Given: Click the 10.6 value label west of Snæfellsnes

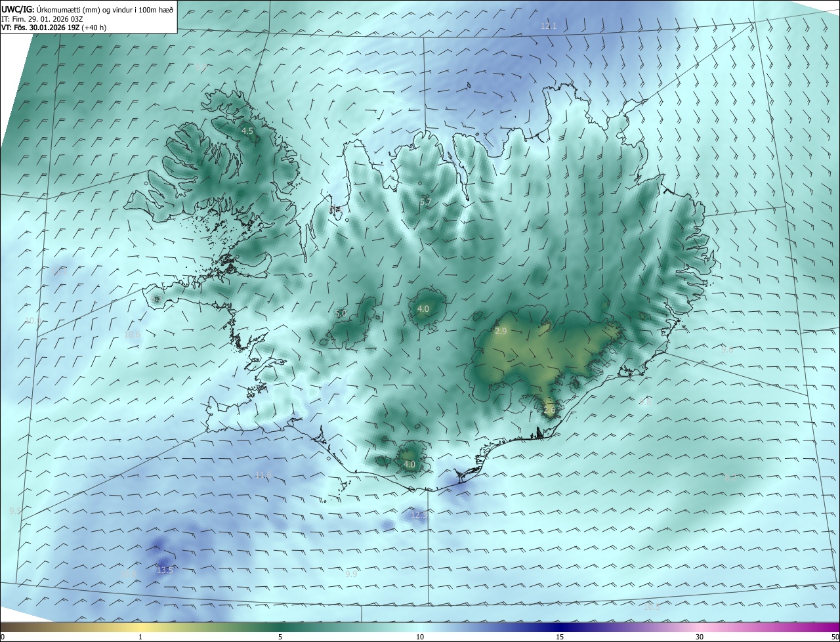Looking at the screenshot, I should pyautogui.click(x=133, y=335).
